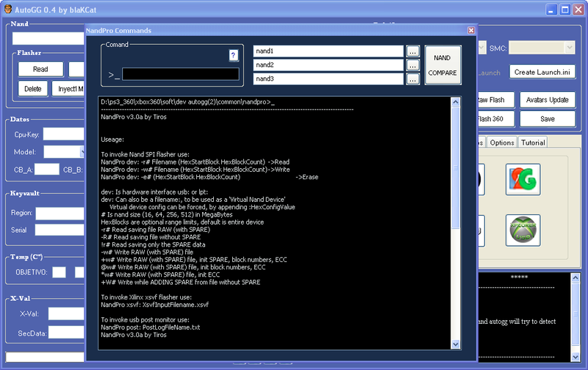The image size is (588, 370).
Task: Focus the nand3 path field
Action: click(328, 79)
